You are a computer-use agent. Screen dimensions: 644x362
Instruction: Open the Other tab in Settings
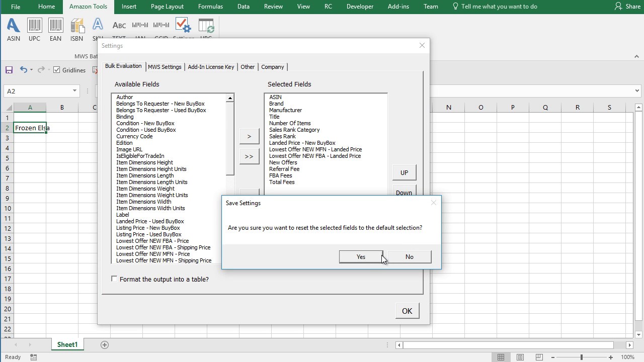point(248,67)
